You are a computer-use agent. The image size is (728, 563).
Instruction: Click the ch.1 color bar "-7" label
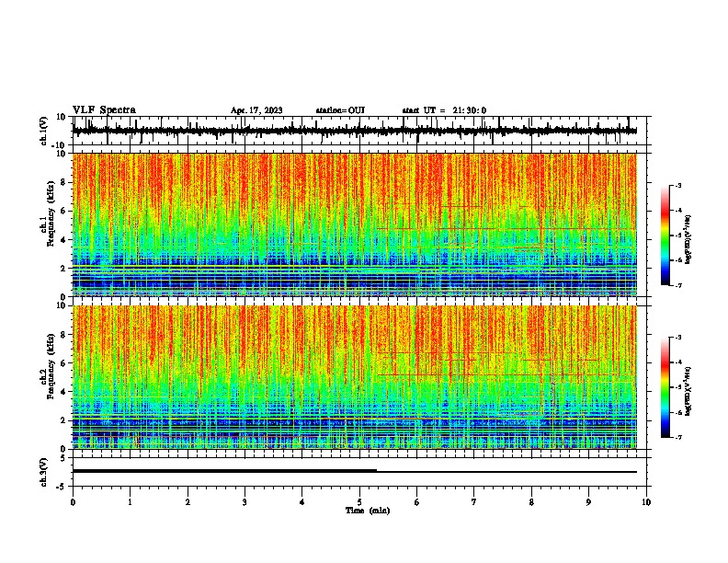coord(677,285)
